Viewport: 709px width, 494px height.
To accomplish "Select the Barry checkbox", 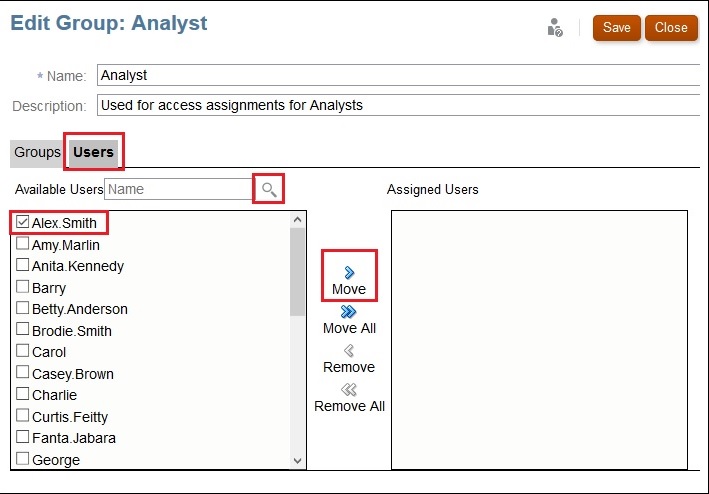I will (23, 286).
